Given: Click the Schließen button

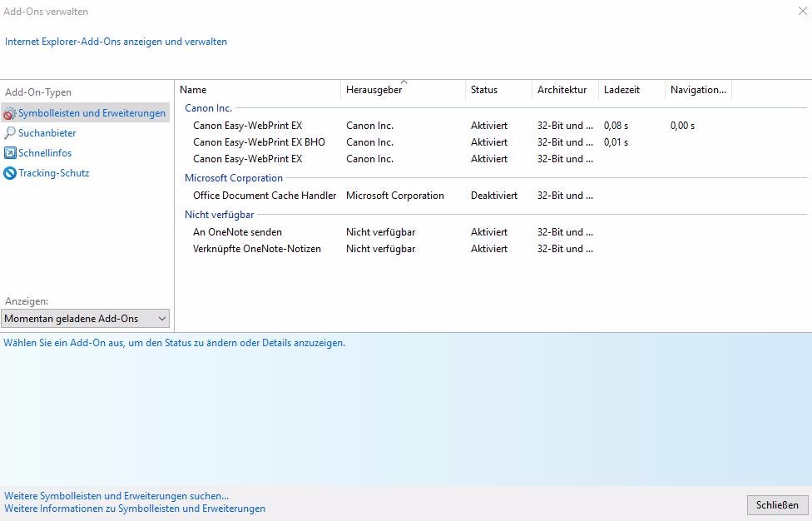Looking at the screenshot, I should 777,505.
